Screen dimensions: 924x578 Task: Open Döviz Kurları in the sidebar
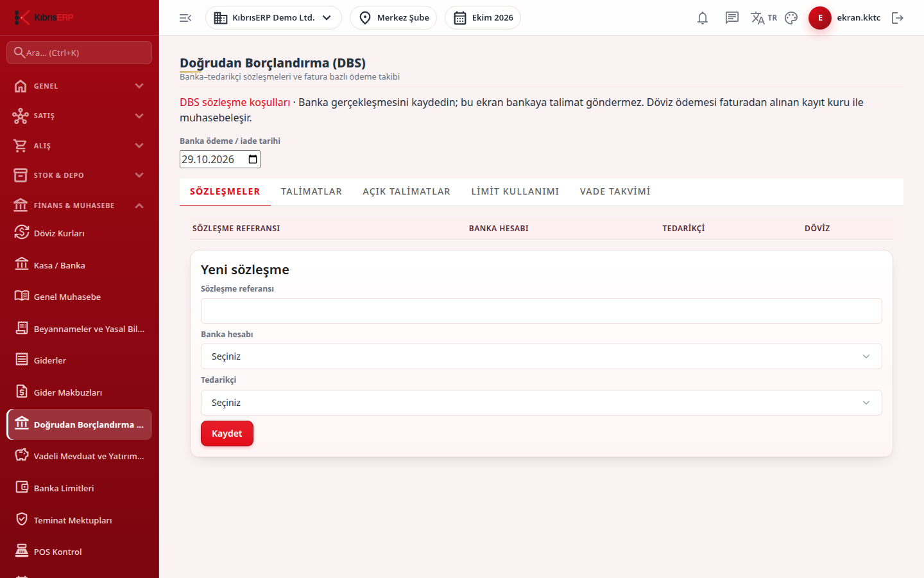(x=80, y=233)
